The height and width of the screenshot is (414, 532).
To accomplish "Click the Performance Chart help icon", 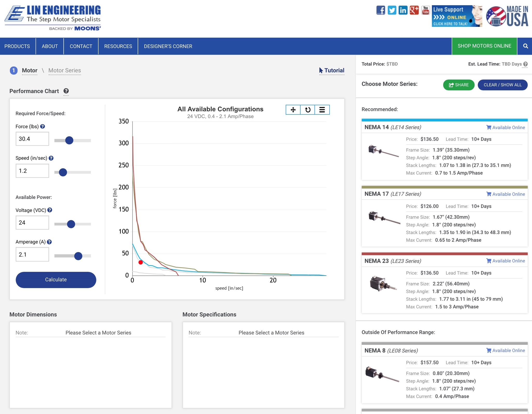I will tap(66, 91).
